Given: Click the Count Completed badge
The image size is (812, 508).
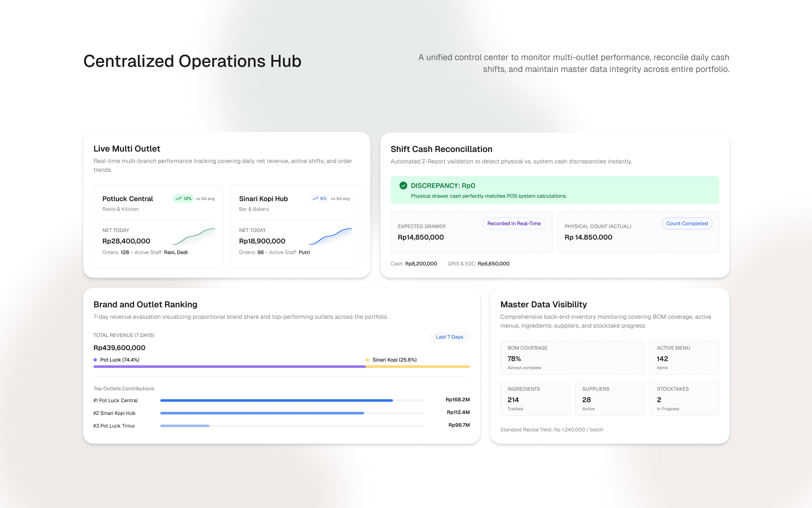Looking at the screenshot, I should pos(687,224).
